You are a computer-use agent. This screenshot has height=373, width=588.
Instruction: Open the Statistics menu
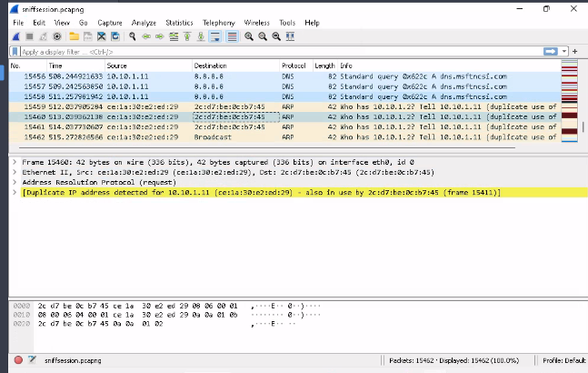(179, 22)
